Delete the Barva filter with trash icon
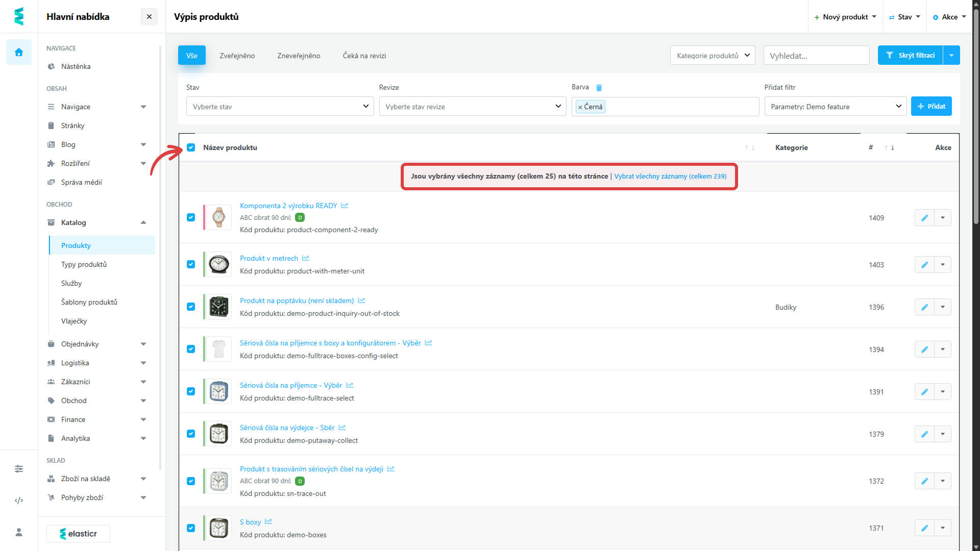 [599, 88]
